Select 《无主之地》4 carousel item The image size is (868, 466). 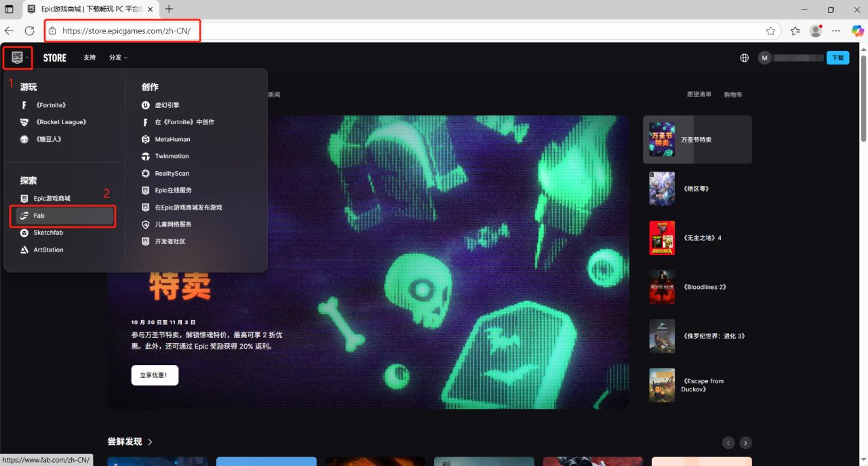point(697,237)
